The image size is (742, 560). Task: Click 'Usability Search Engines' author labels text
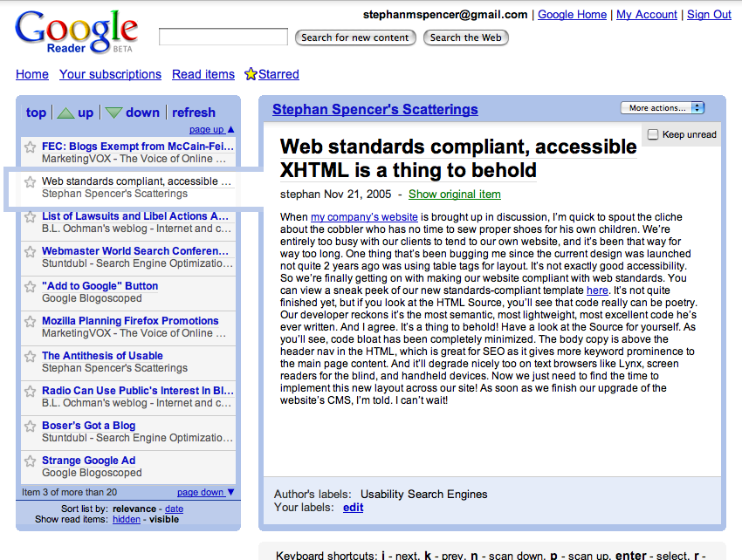pyautogui.click(x=423, y=495)
